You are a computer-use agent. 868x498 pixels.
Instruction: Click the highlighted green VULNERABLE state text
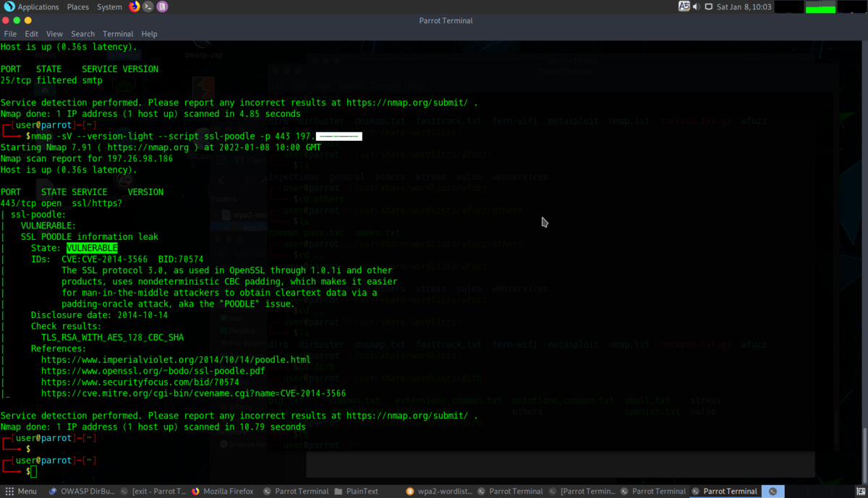(x=92, y=248)
